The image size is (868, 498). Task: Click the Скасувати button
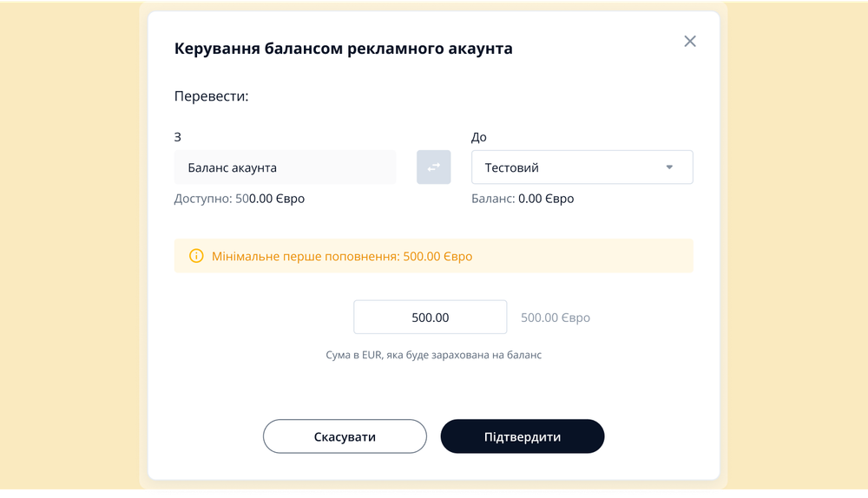click(345, 436)
